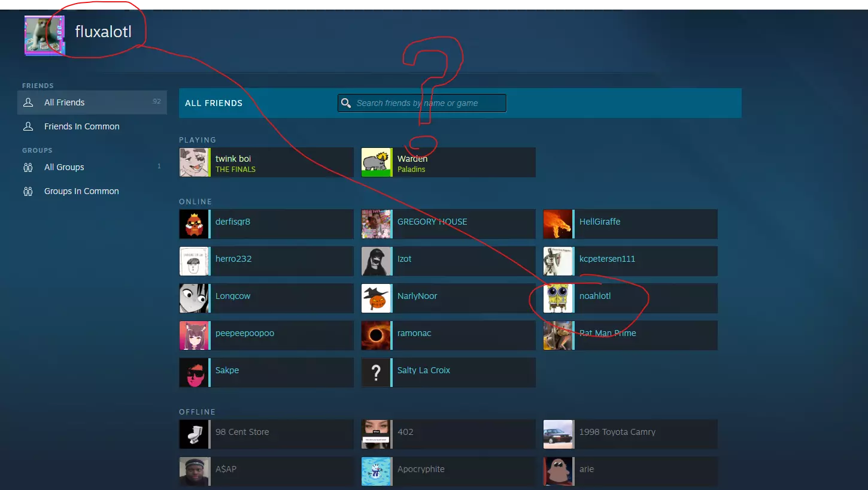868x490 pixels.
Task: Focus the search friends input field
Action: pos(422,103)
